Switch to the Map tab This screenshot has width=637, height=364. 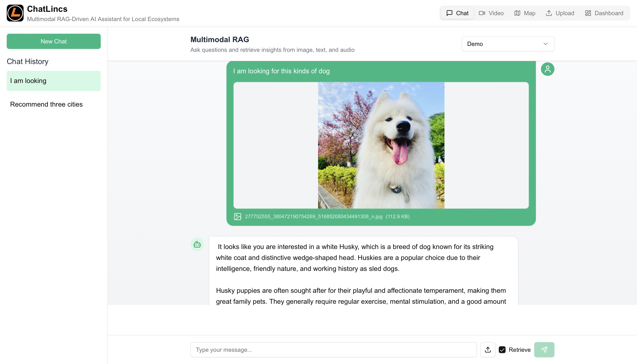[x=525, y=13]
